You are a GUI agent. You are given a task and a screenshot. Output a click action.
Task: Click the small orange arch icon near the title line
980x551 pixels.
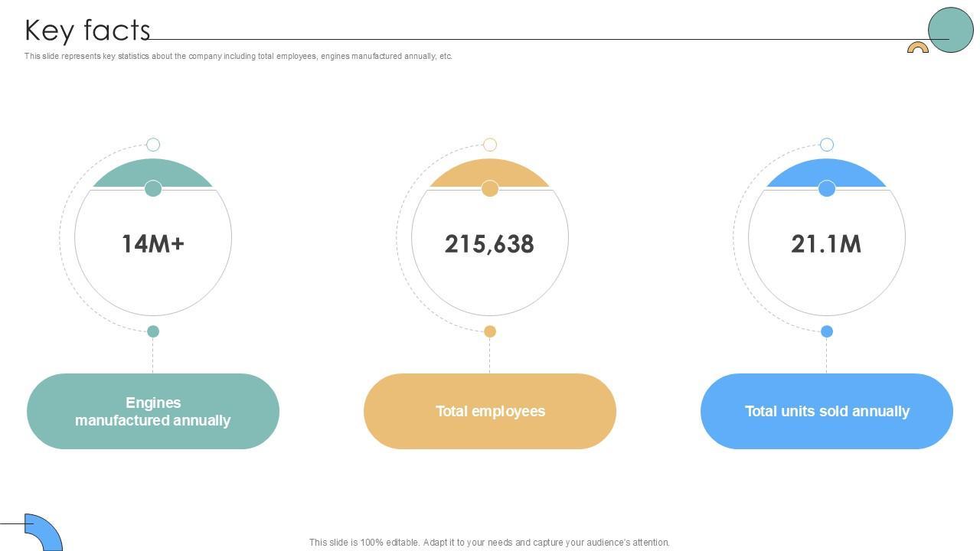pos(917,48)
